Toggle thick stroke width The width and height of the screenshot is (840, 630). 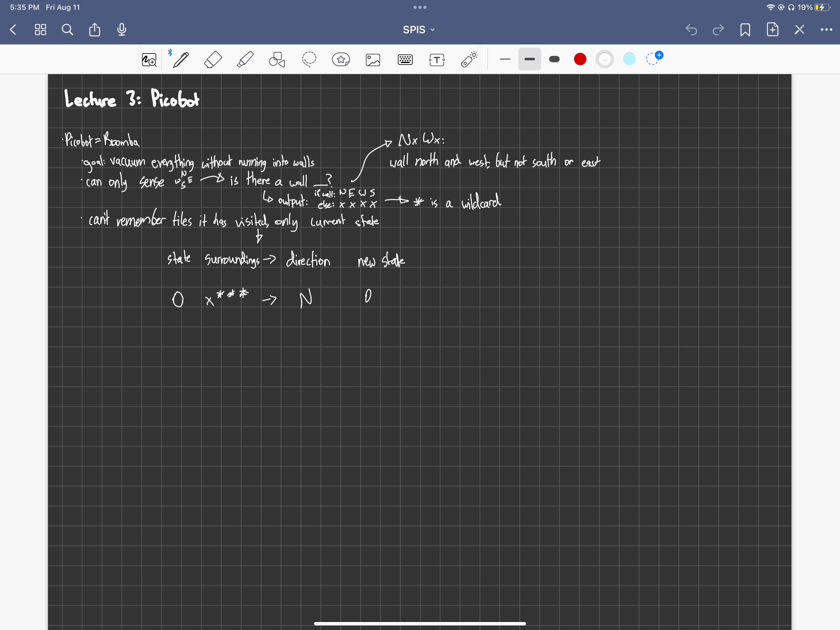click(x=554, y=59)
